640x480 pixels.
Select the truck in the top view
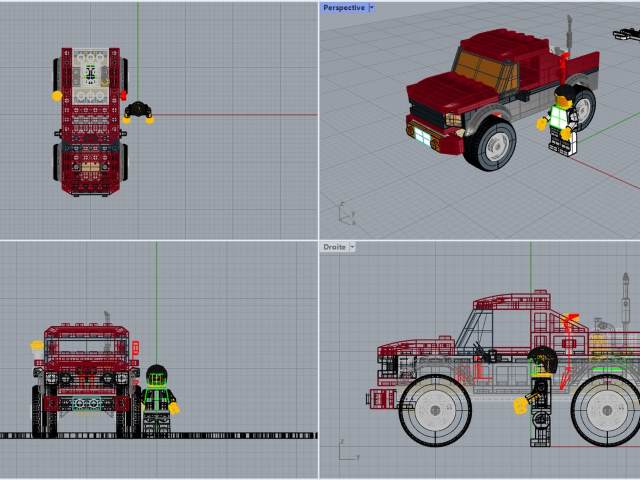91,122
